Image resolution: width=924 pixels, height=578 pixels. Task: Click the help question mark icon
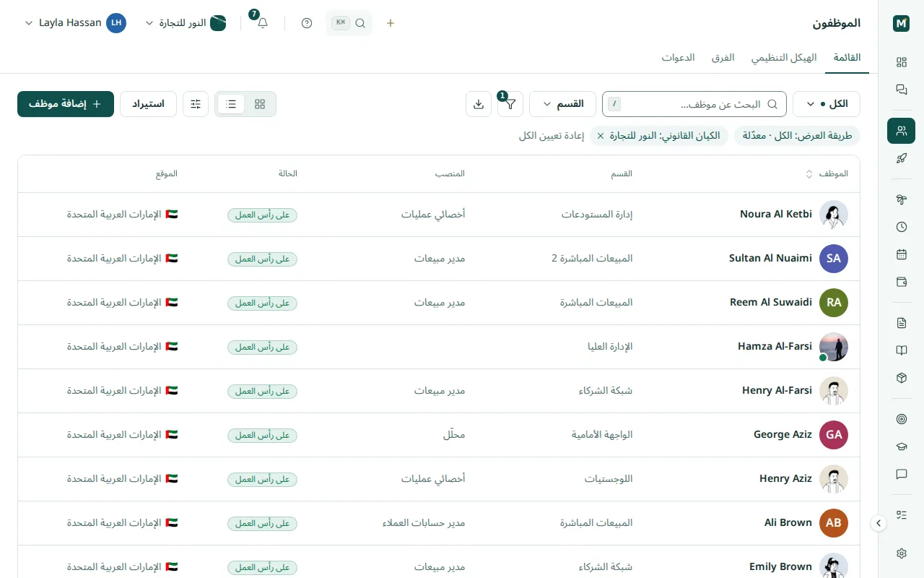pos(307,23)
